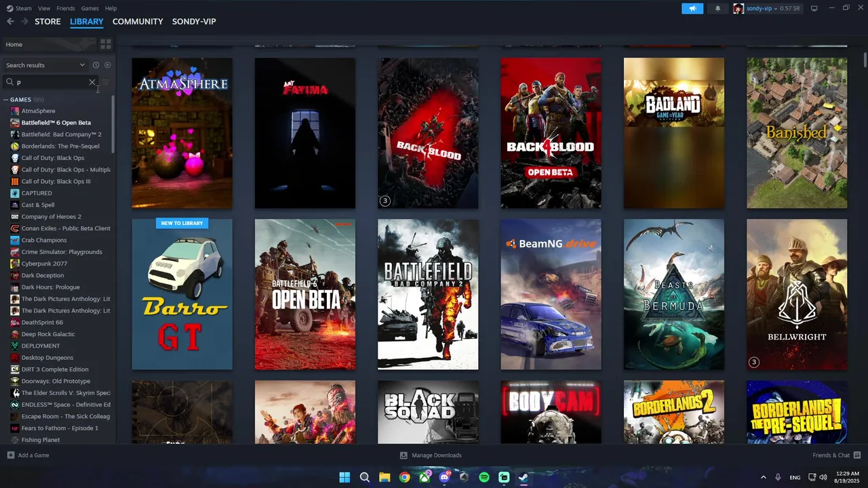Open collections grid view icon beside Home
Viewport: 868px width, 488px height.
click(x=106, y=44)
